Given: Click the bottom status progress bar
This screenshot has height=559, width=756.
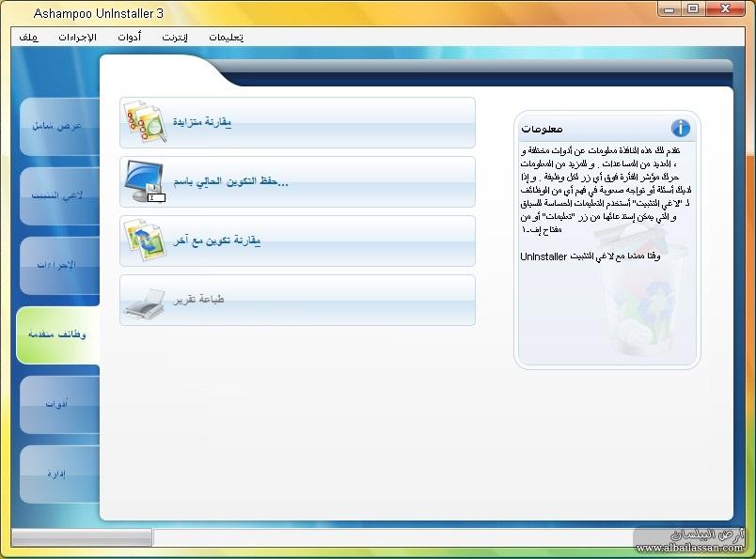Looking at the screenshot, I should tap(82, 537).
